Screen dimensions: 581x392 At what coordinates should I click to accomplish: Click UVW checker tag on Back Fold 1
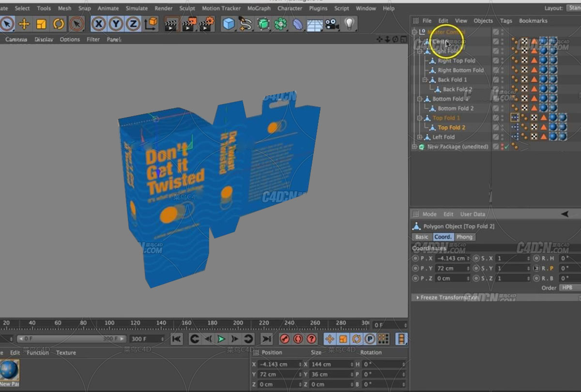pos(524,80)
